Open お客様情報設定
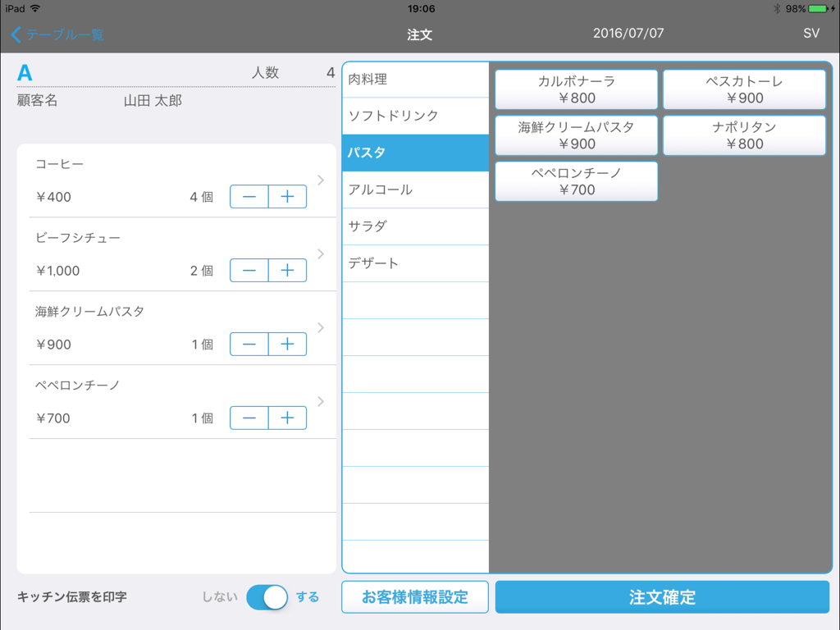The image size is (840, 630). click(x=415, y=597)
